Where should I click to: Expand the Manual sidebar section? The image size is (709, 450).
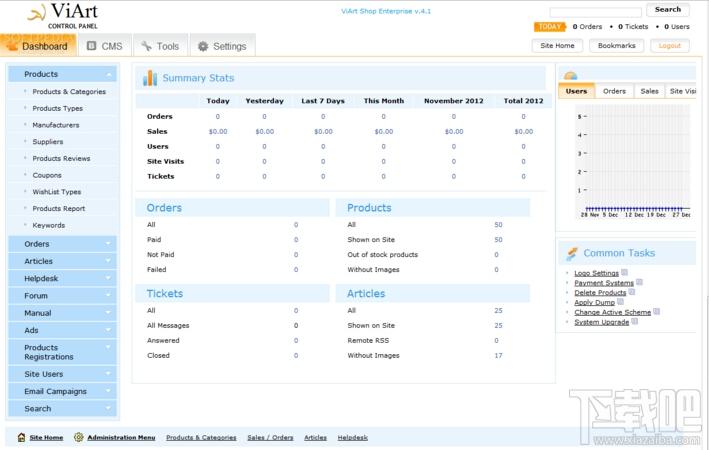62,313
